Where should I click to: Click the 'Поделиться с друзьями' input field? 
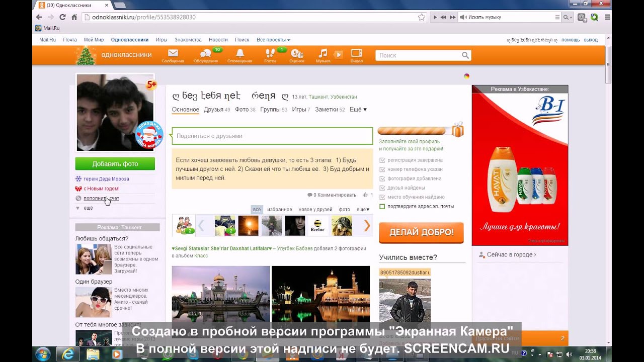point(272,136)
